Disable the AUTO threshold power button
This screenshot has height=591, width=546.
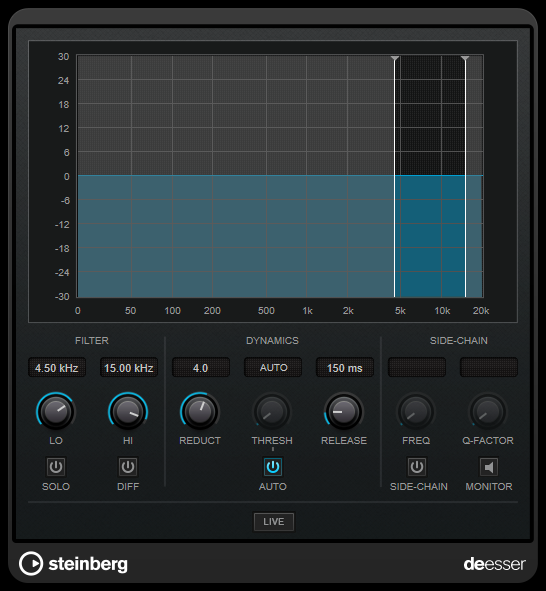click(272, 467)
